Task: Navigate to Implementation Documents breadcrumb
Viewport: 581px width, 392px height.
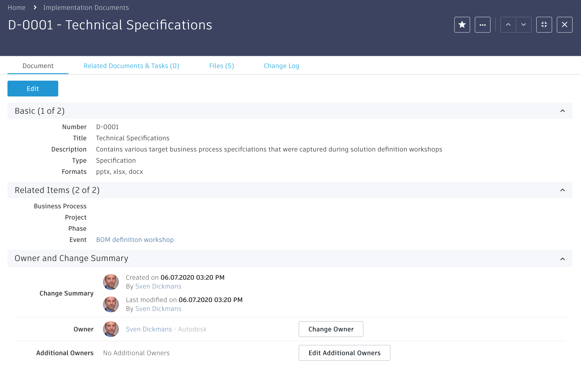Action: (86, 7)
